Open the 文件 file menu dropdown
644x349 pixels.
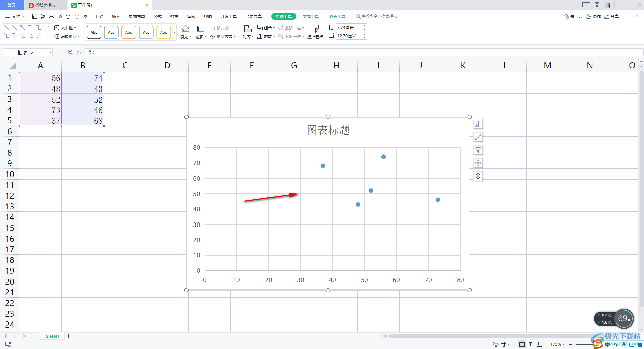16,16
